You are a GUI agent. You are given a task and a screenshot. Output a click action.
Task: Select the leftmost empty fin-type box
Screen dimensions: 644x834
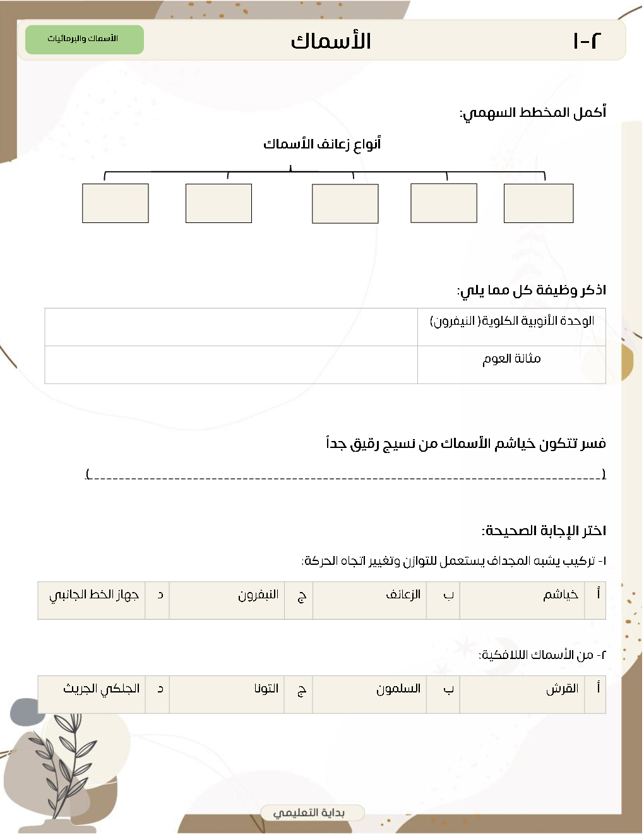(x=116, y=203)
